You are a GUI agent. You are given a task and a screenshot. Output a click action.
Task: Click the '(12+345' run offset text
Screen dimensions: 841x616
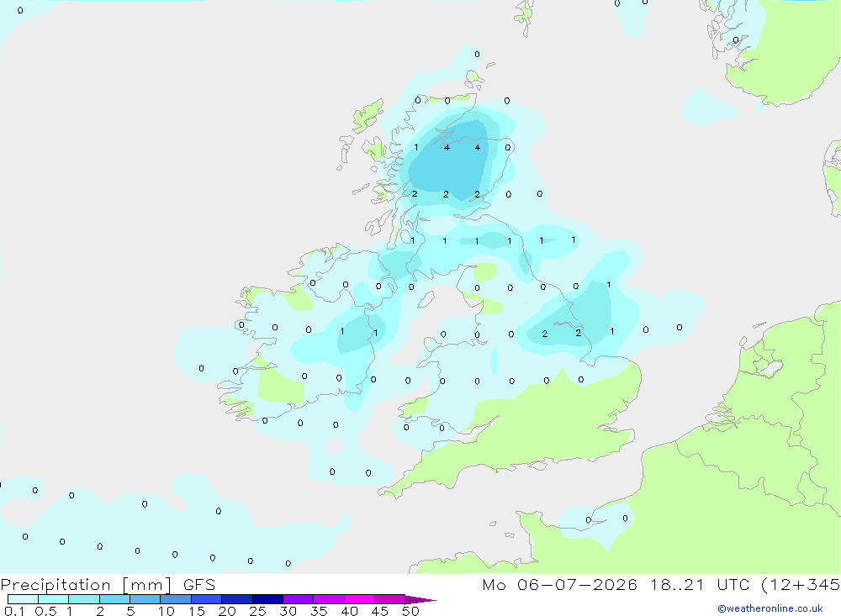point(801,585)
